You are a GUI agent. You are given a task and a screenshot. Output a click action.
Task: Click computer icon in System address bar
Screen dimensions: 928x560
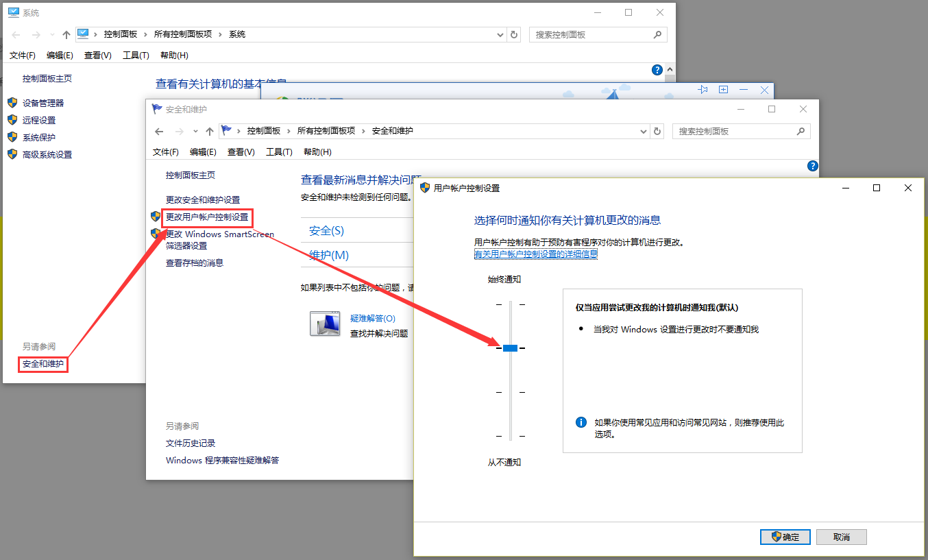click(84, 34)
